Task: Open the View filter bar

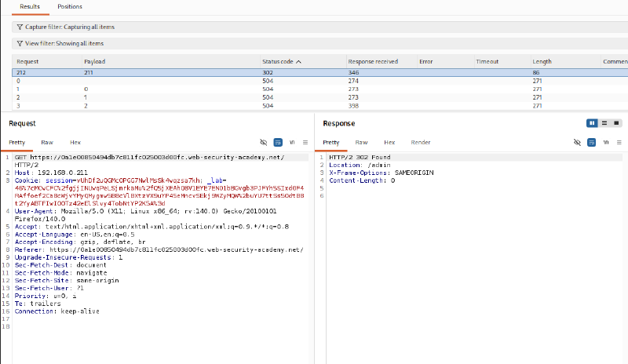Action: pyautogui.click(x=319, y=43)
